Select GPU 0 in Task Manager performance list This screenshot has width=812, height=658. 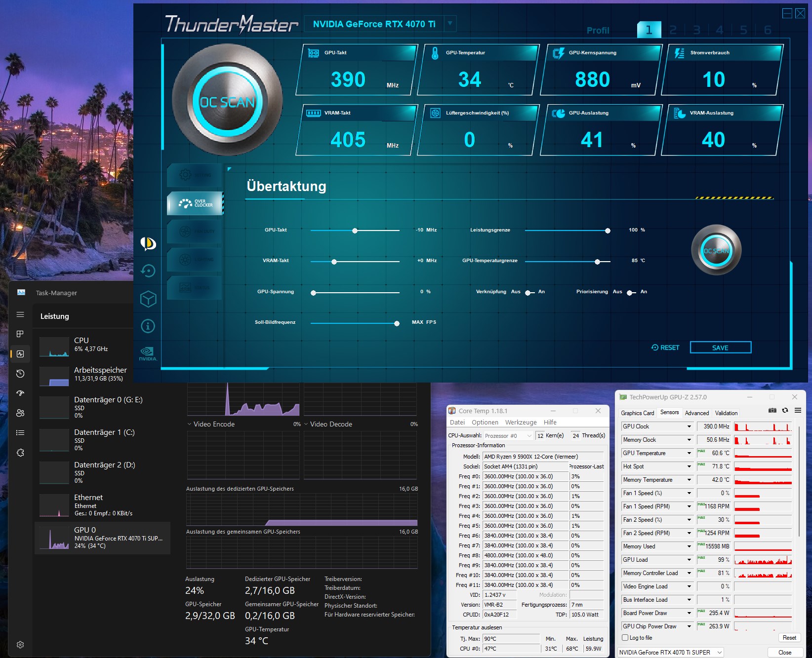click(103, 538)
